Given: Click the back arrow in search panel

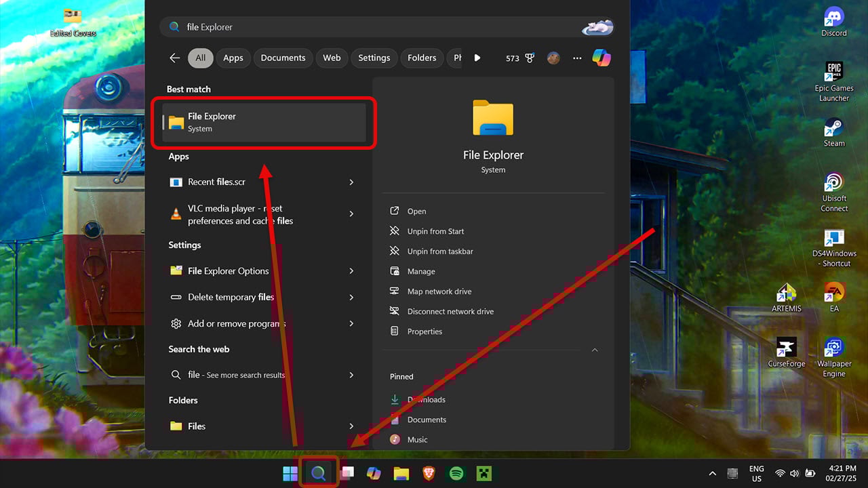Looking at the screenshot, I should pos(174,58).
